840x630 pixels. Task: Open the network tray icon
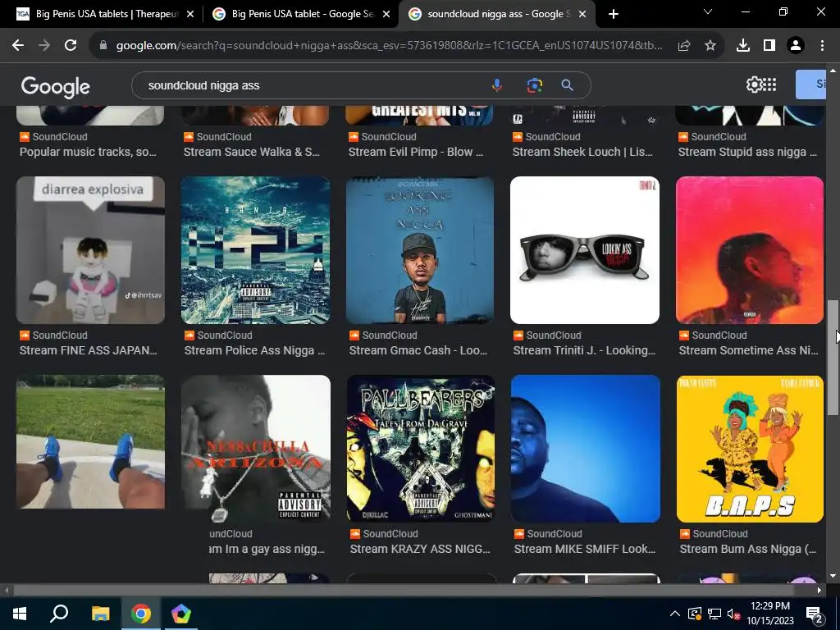(x=714, y=614)
